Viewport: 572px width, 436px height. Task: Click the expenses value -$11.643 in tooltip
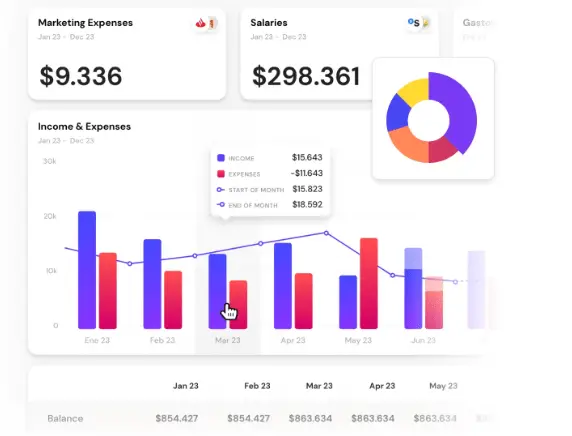(306, 173)
